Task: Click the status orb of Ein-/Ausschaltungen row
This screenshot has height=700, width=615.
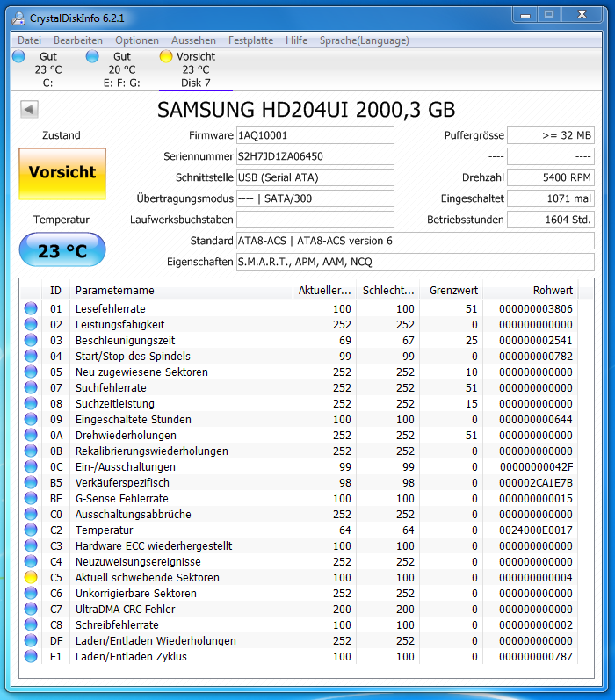Action: [31, 466]
